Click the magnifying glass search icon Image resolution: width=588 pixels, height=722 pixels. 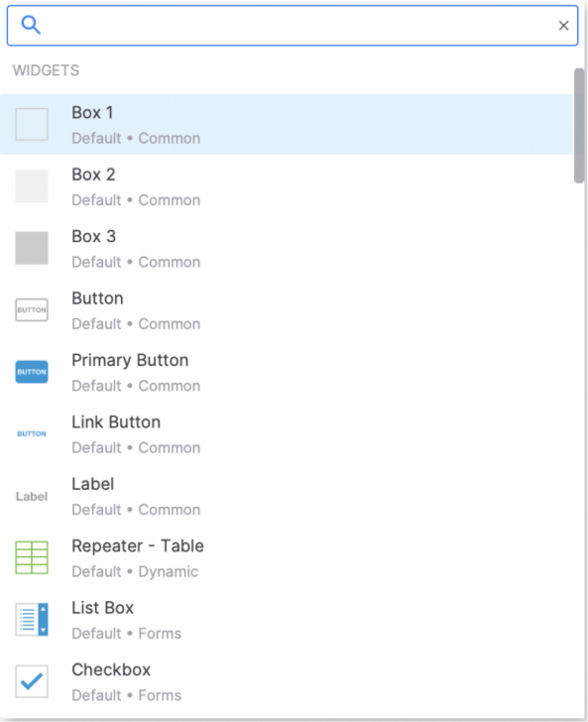[x=31, y=25]
